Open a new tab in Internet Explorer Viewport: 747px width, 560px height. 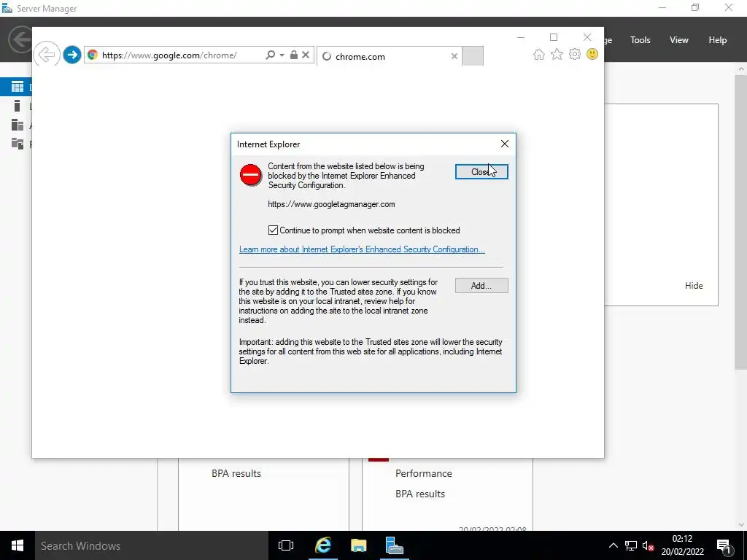click(473, 56)
